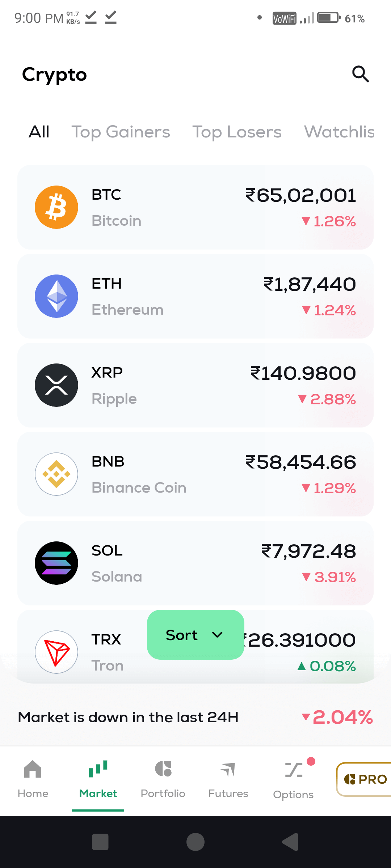Viewport: 391px width, 868px height.
Task: Expand the Sort dropdown
Action: tap(195, 635)
